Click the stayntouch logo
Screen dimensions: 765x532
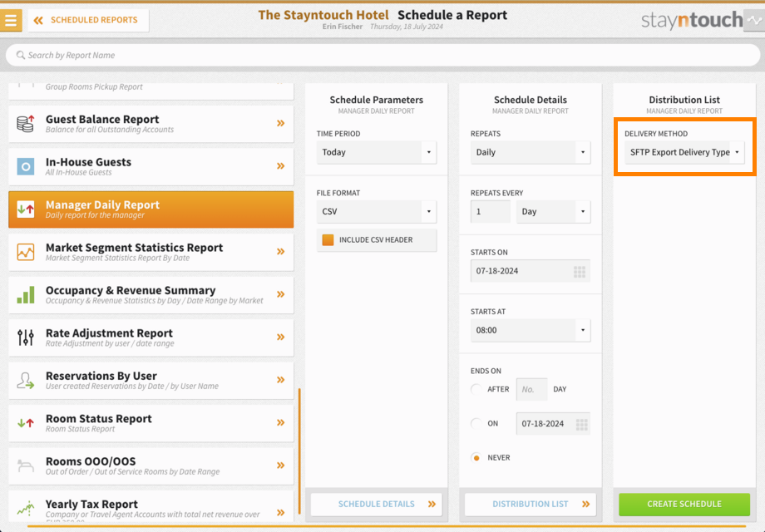[692, 20]
